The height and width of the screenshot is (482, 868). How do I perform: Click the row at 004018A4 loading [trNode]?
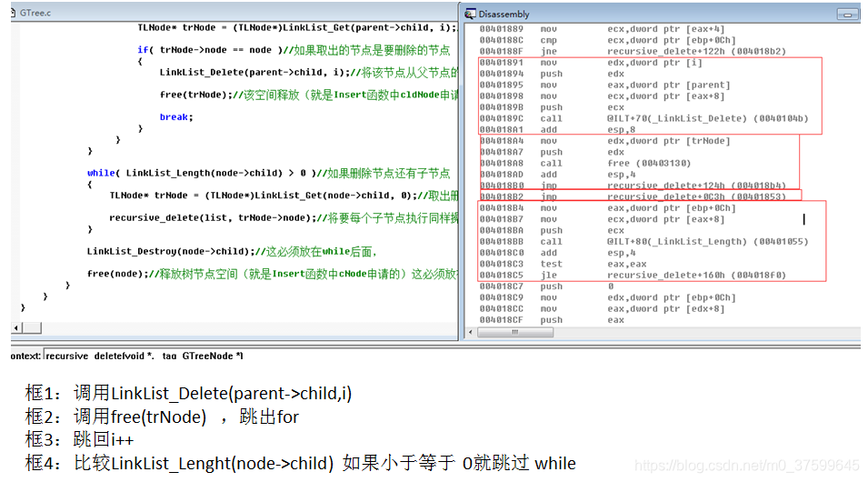click(605, 141)
